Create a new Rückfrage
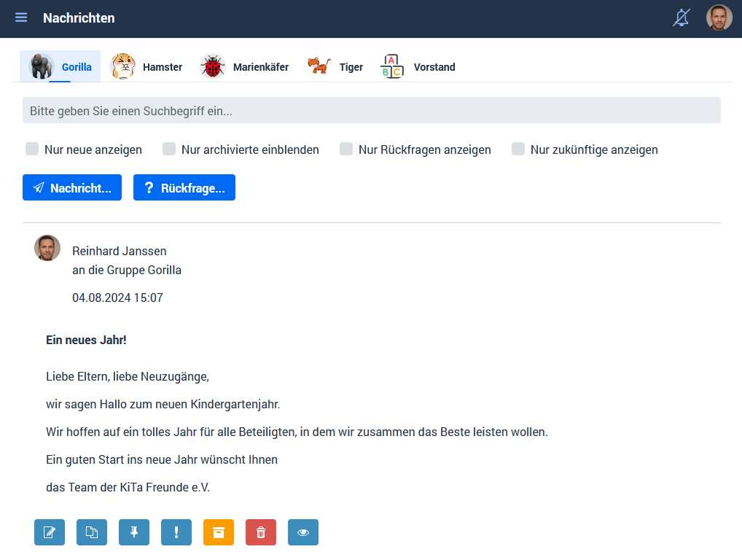The width and height of the screenshot is (742, 560). point(184,187)
